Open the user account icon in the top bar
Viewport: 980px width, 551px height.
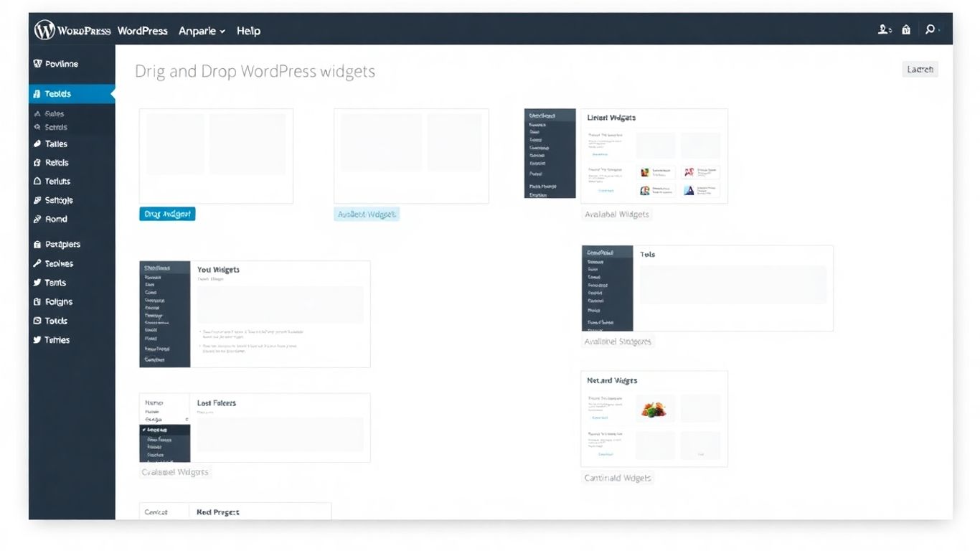pyautogui.click(x=883, y=29)
